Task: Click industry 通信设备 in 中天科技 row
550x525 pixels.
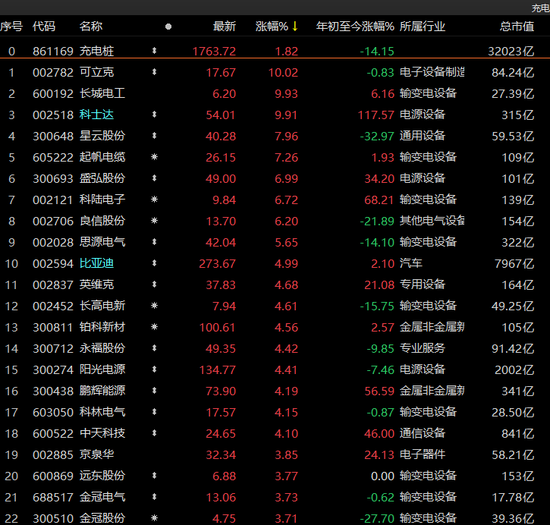Action: click(x=422, y=433)
